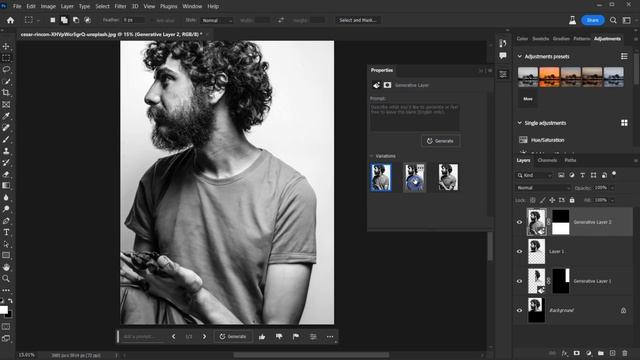Select the Eraser tool
This screenshot has height=360, width=640.
(6, 174)
